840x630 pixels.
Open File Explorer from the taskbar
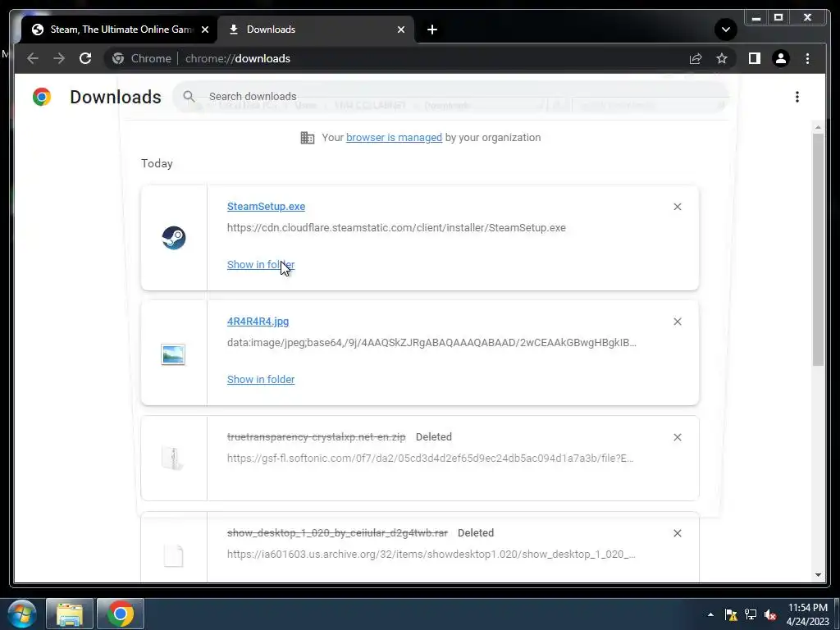(70, 614)
